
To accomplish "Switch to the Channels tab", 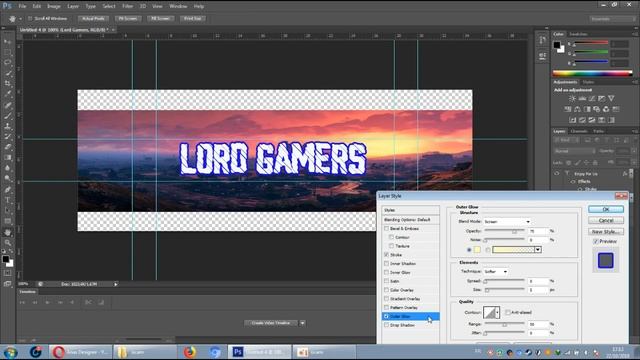I will [x=579, y=131].
